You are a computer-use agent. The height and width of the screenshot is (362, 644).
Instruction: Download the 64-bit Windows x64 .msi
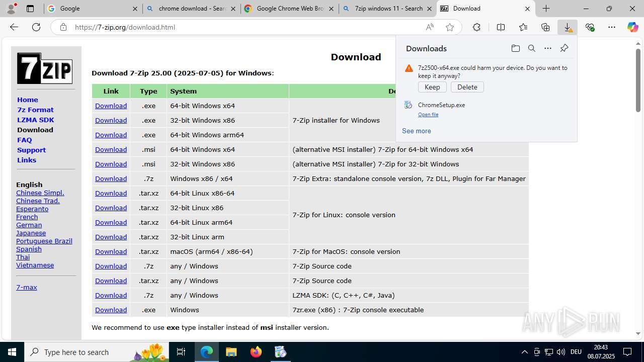pyautogui.click(x=111, y=149)
